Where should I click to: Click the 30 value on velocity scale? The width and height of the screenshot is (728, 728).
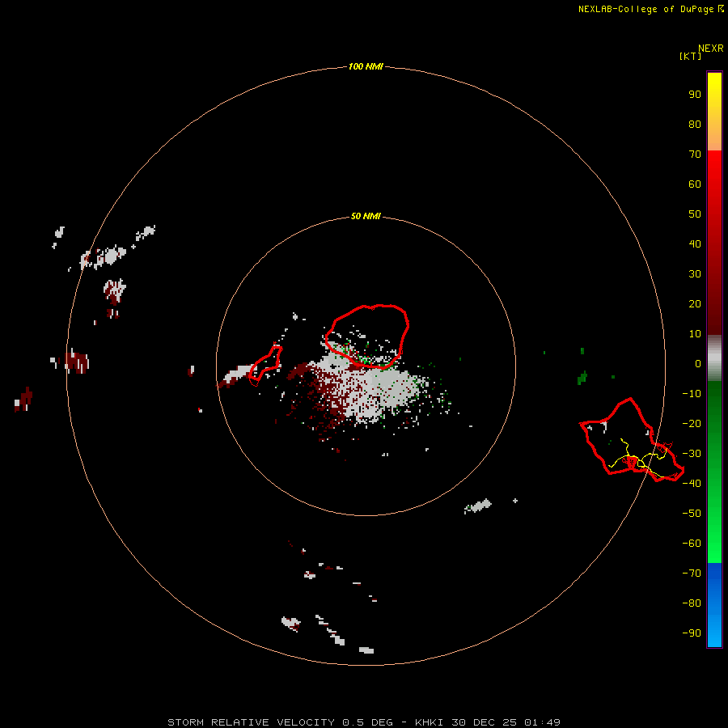point(695,274)
